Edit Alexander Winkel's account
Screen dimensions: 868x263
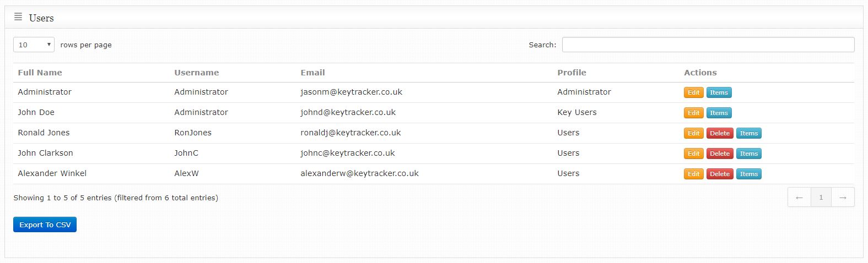coord(693,174)
